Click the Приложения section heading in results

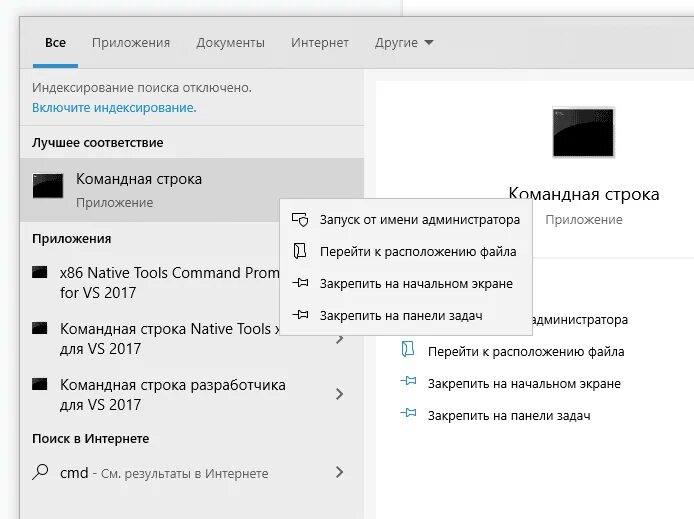click(71, 239)
